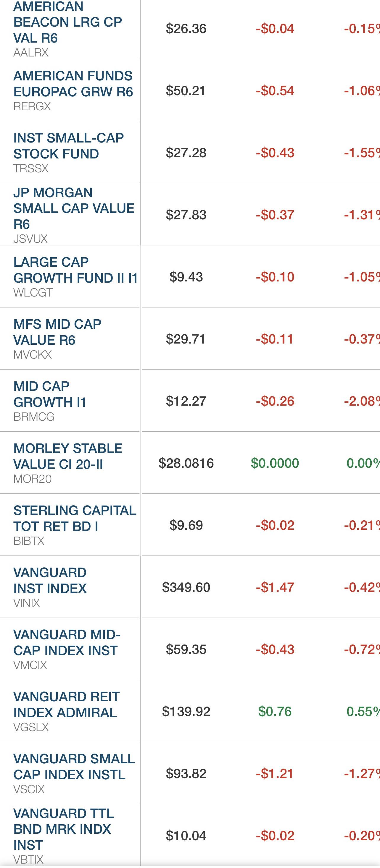Select the $50.21 Europac fund price

pos(186,91)
